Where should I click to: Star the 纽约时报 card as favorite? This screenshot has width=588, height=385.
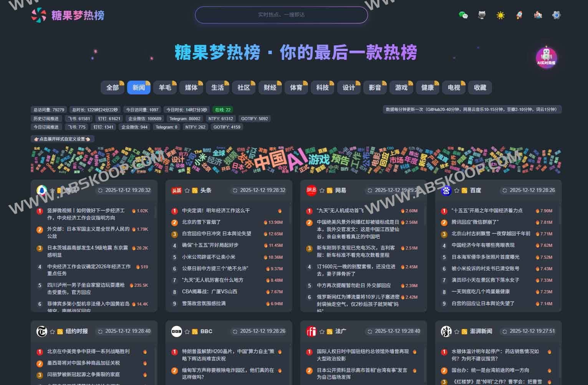pos(53,331)
